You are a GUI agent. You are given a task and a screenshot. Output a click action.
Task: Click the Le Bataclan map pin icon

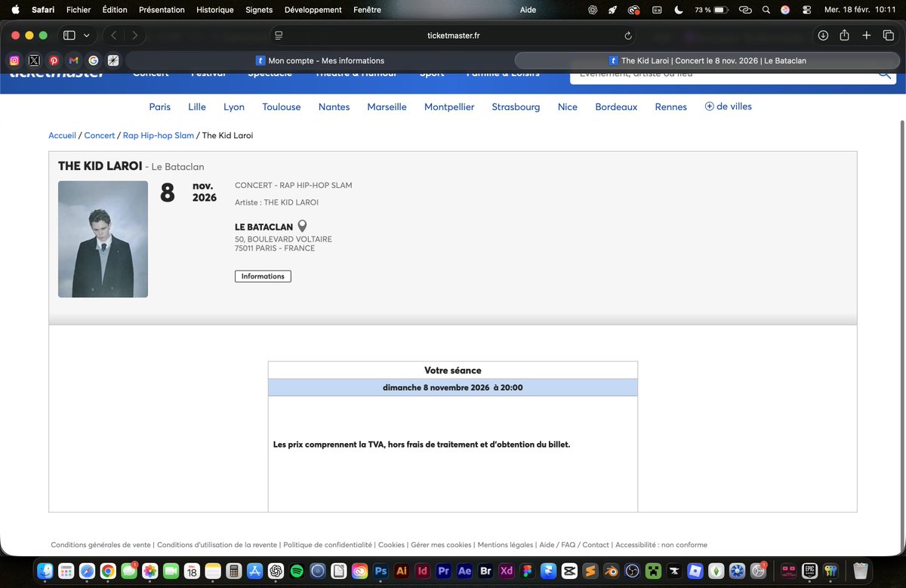tap(302, 226)
